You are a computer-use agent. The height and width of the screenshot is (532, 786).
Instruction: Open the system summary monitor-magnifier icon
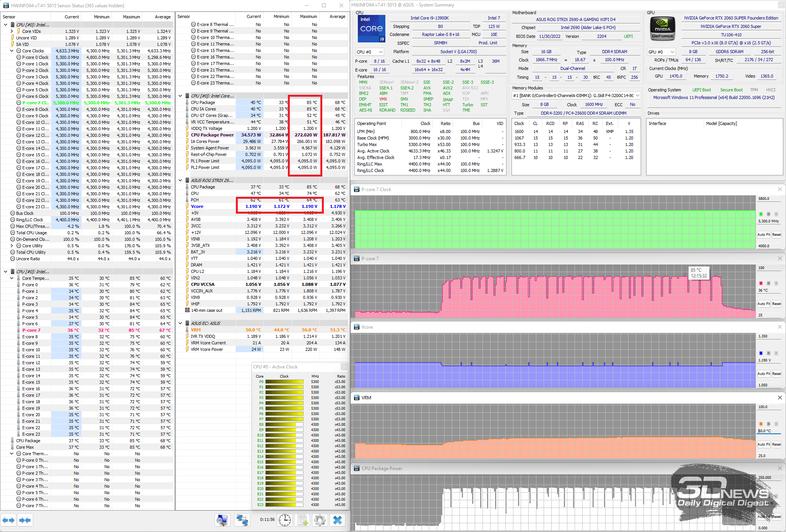coord(222,520)
